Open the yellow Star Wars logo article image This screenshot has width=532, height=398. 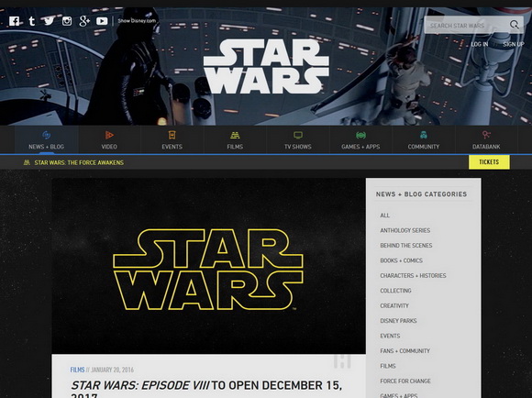(208, 266)
